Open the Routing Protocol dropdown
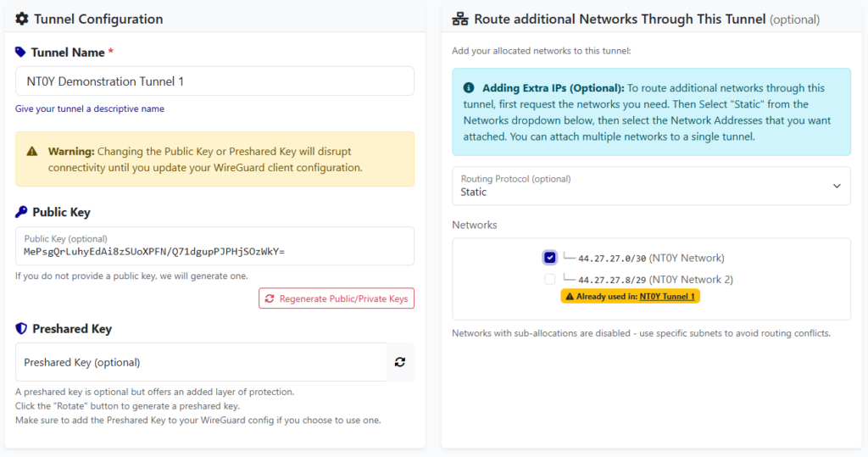Image resolution: width=868 pixels, height=457 pixels. (x=650, y=186)
